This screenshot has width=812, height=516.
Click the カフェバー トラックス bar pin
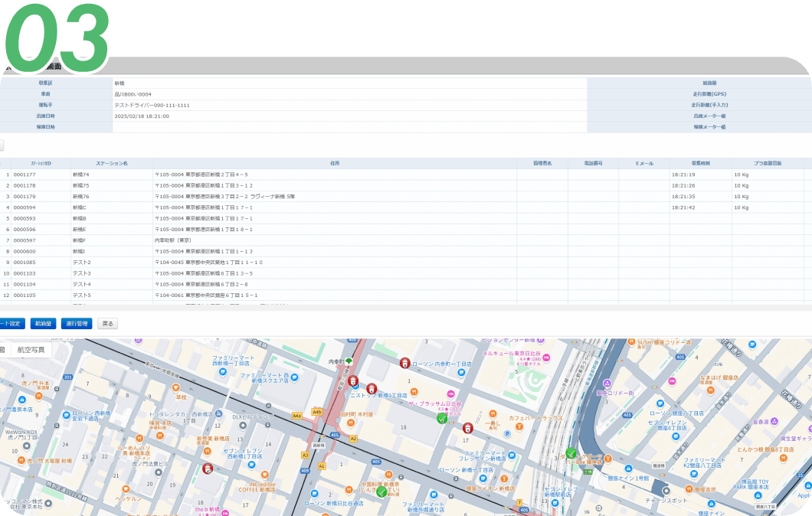click(x=519, y=426)
